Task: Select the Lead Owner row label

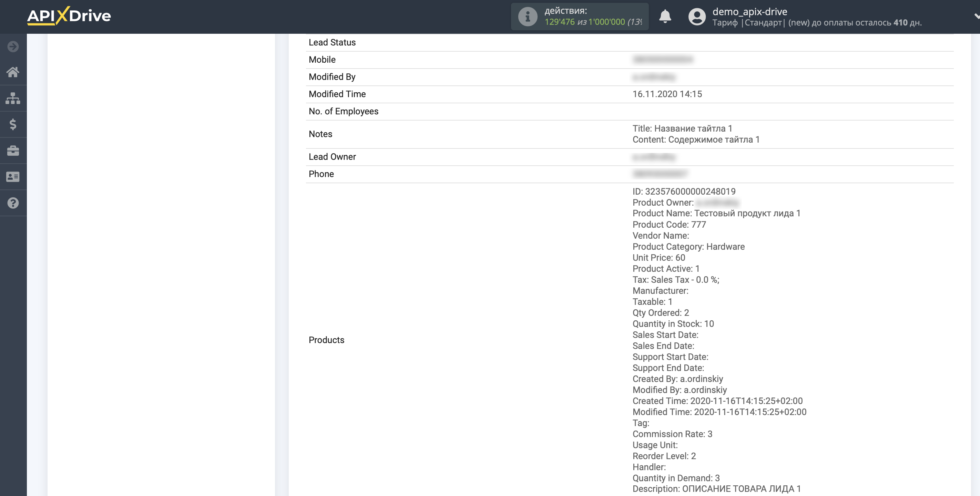Action: point(332,157)
